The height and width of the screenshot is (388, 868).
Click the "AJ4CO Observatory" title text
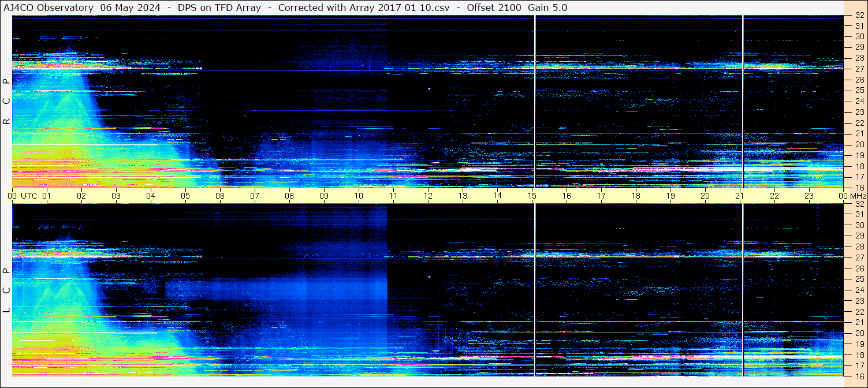49,8
